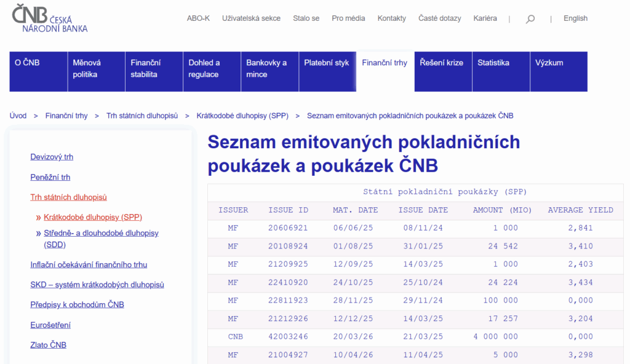Click the ISSUER column header
630x364 pixels.
[233, 210]
